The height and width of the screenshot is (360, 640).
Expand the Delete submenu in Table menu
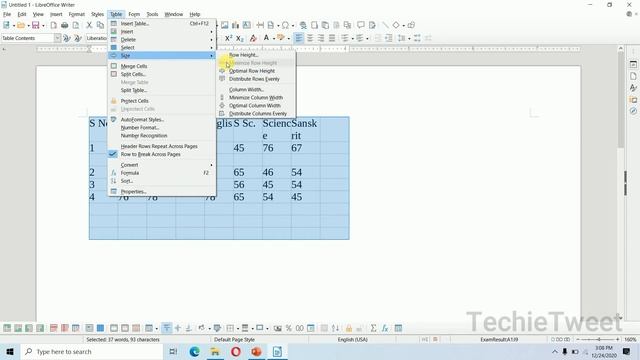pyautogui.click(x=162, y=40)
